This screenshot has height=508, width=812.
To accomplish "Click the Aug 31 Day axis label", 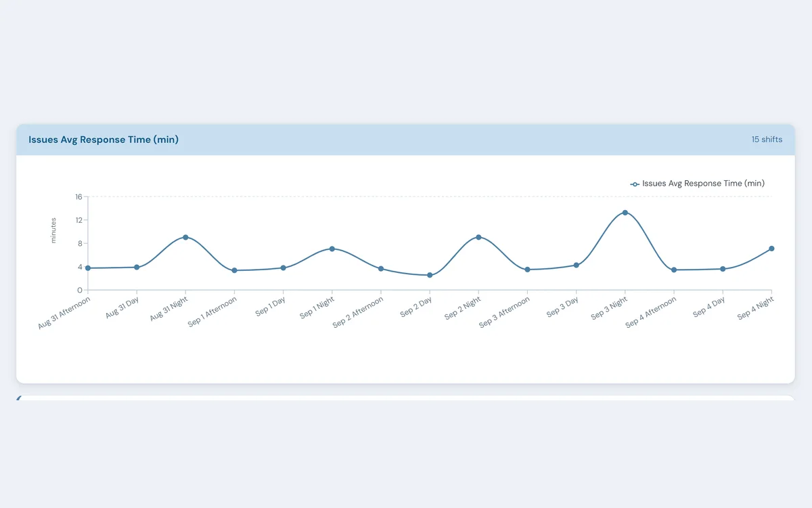I will point(122,308).
